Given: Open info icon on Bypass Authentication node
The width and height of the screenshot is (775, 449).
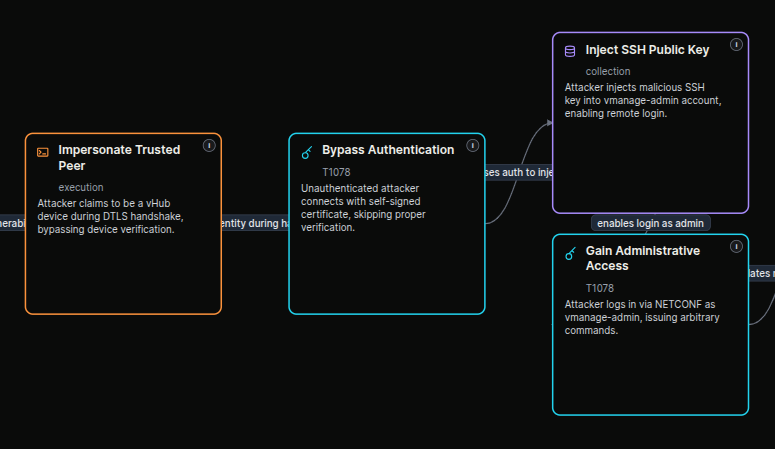Looking at the screenshot, I should pos(473,146).
